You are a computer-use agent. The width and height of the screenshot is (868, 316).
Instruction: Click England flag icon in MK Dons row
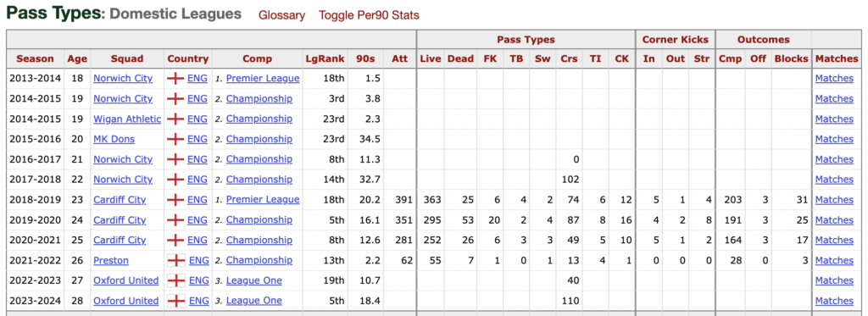point(175,140)
